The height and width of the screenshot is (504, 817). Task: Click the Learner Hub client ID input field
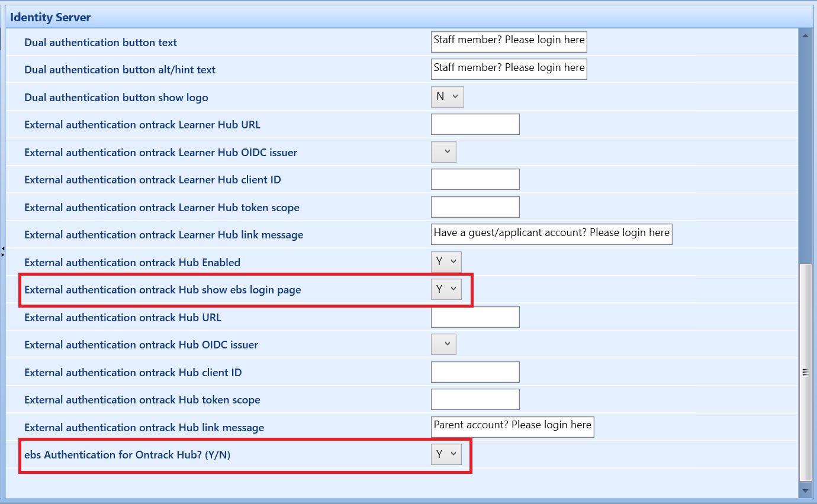475,179
